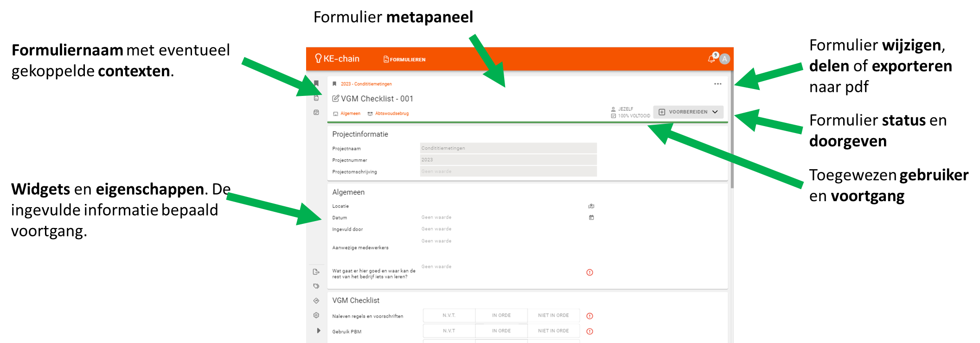Select N.V.T. for Naleven regels en voorschriften

[x=449, y=315]
